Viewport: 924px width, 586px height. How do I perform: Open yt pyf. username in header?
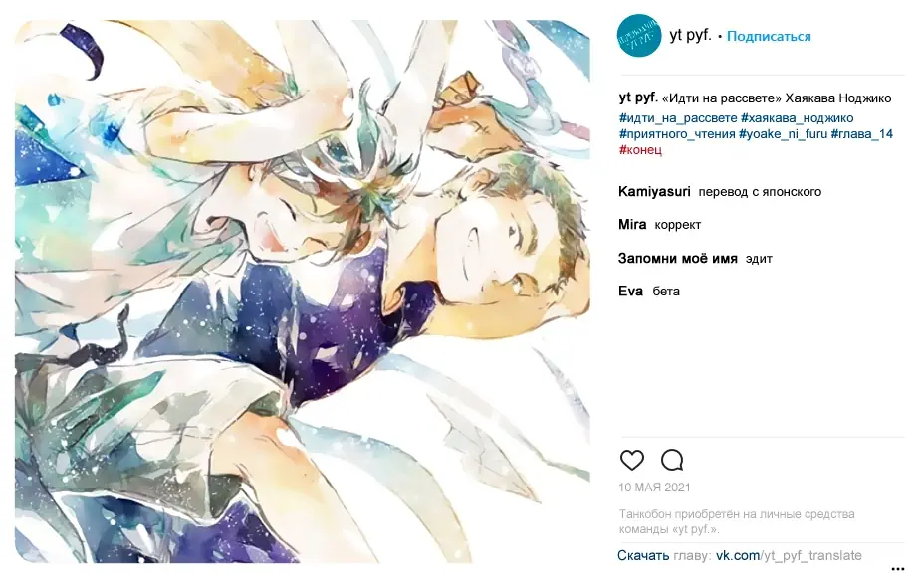click(690, 36)
